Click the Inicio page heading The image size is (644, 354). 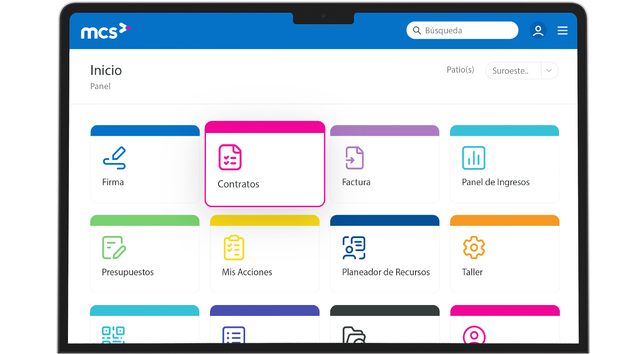tap(106, 71)
